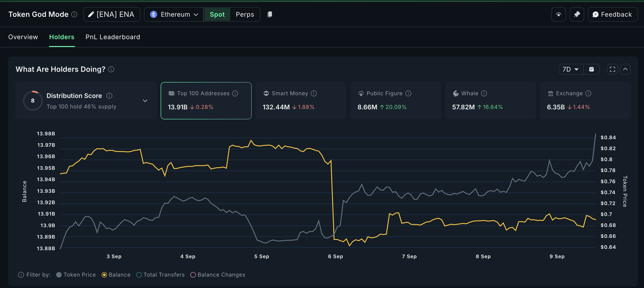Viewport: 644px width, 288px height.
Task: Click the eye watch icon in header
Action: tap(558, 15)
